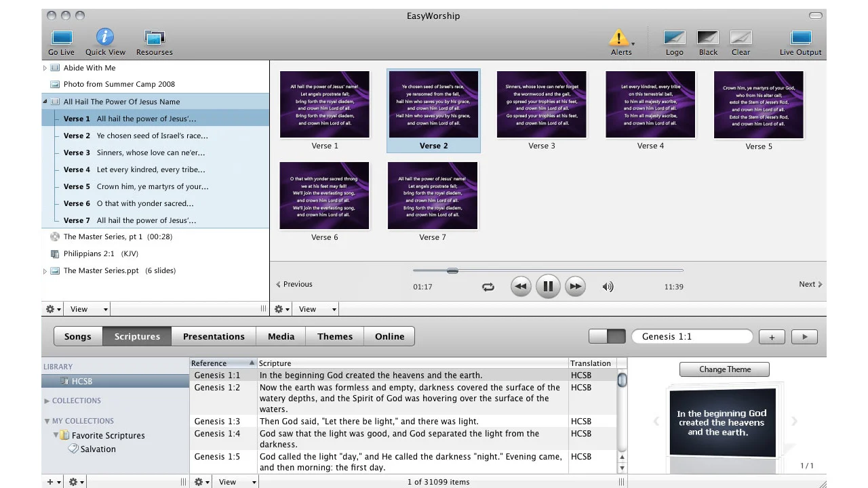Expand the Abide With Me song
This screenshot has width=868, height=488.
tap(45, 68)
